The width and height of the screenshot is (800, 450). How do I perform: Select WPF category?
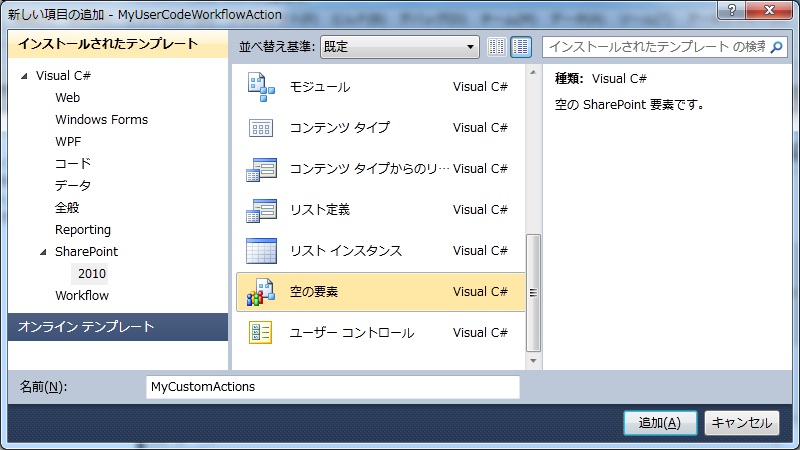(x=68, y=141)
